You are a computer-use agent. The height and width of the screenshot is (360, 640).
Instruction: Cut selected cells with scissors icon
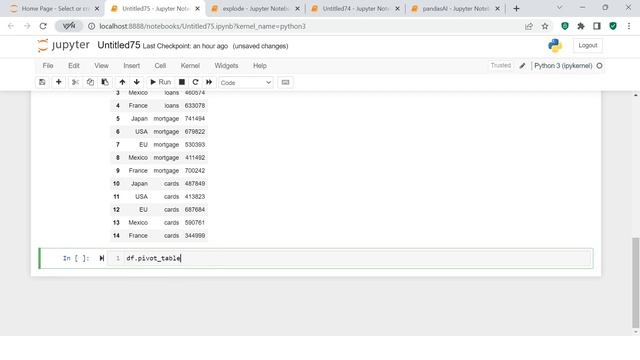point(75,82)
